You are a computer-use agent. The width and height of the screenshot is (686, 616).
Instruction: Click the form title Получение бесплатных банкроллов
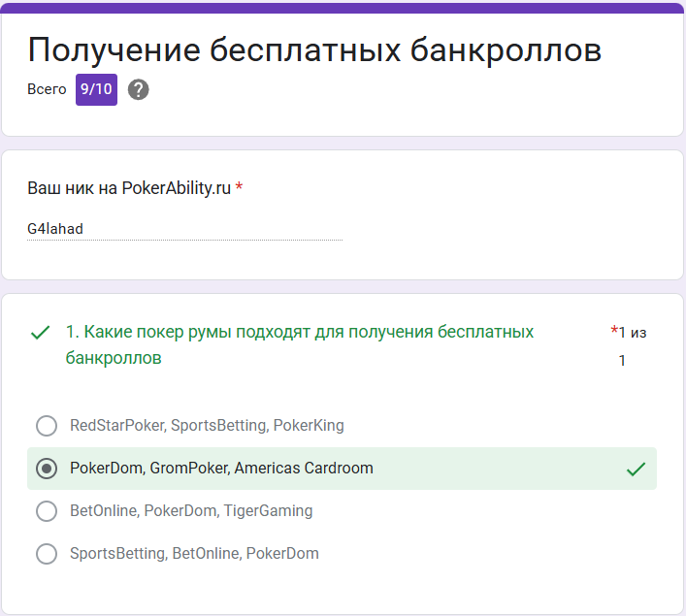[x=314, y=49]
